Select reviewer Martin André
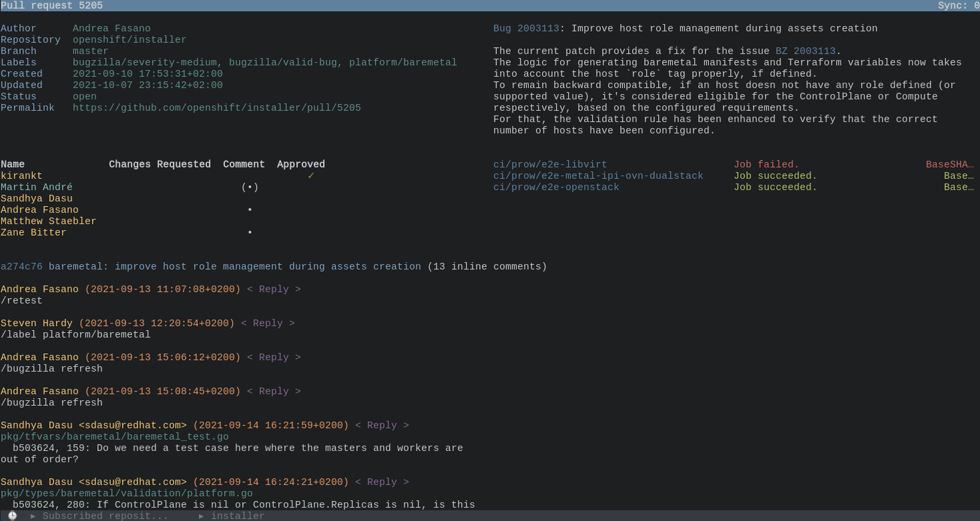 tap(37, 187)
